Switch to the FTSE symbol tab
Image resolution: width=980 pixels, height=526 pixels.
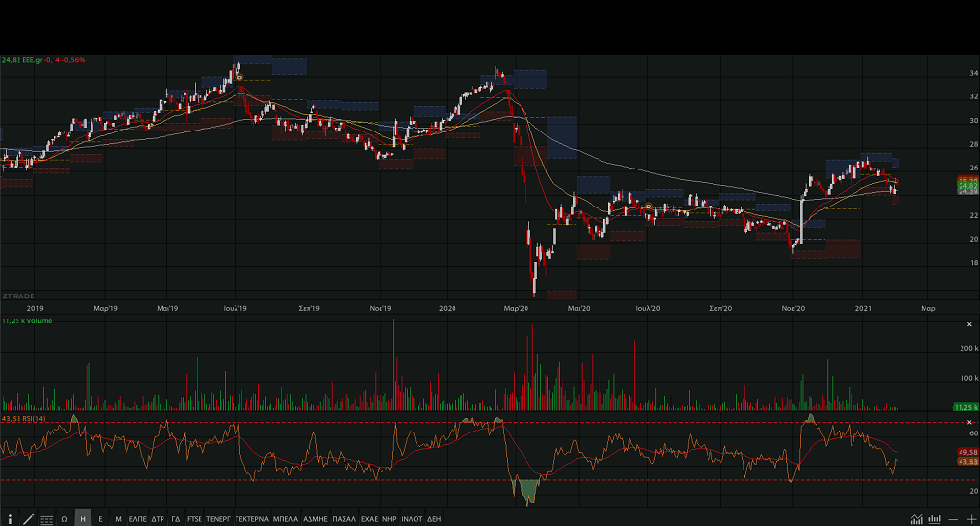click(195, 519)
